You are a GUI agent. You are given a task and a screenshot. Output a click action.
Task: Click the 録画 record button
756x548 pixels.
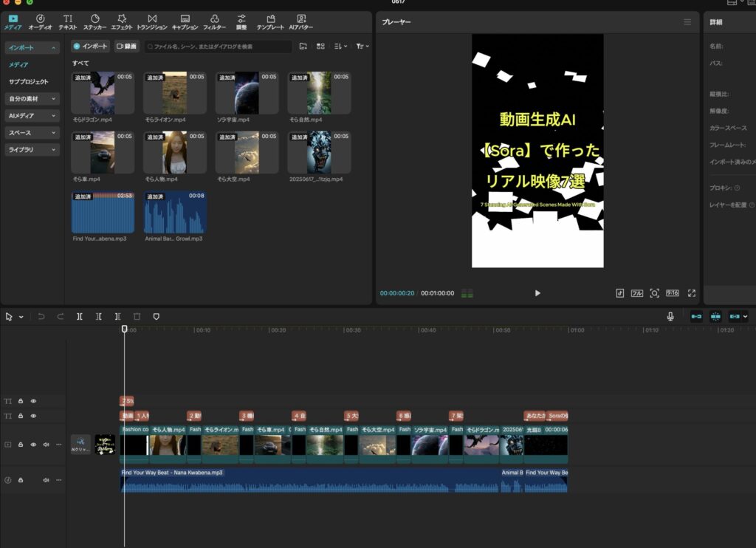tap(127, 47)
